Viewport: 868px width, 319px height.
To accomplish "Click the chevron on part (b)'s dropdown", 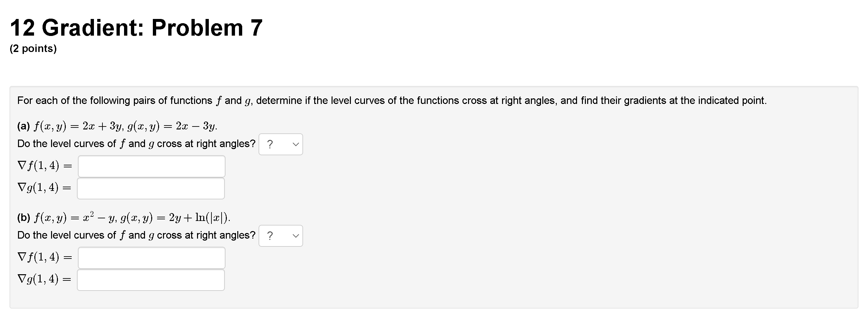I will pyautogui.click(x=295, y=236).
